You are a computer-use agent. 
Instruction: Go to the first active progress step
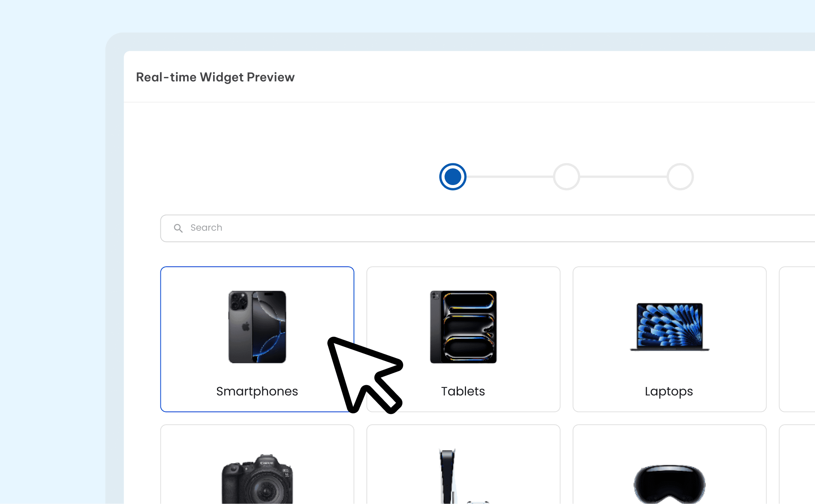point(452,177)
